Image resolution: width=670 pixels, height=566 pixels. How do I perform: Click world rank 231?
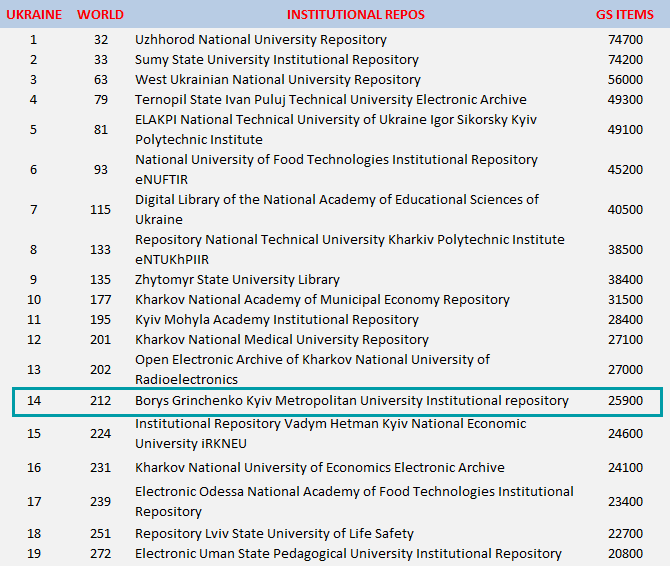point(100,468)
